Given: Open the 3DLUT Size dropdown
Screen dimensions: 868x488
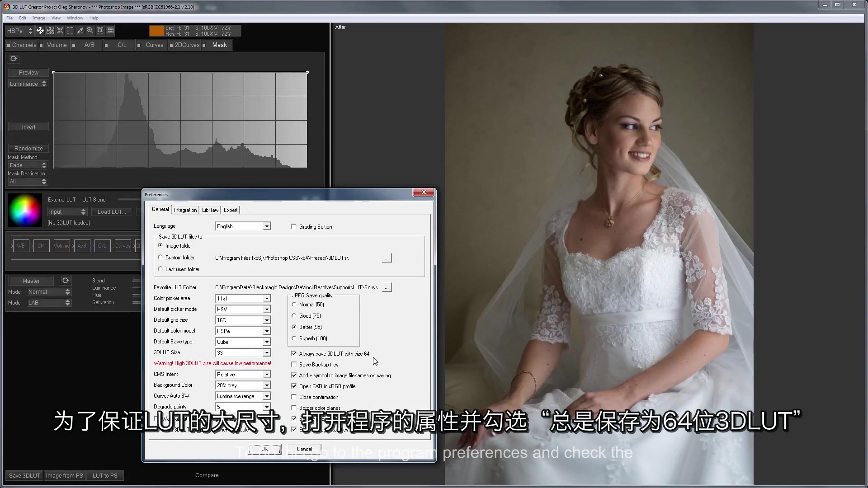Looking at the screenshot, I should click(267, 353).
